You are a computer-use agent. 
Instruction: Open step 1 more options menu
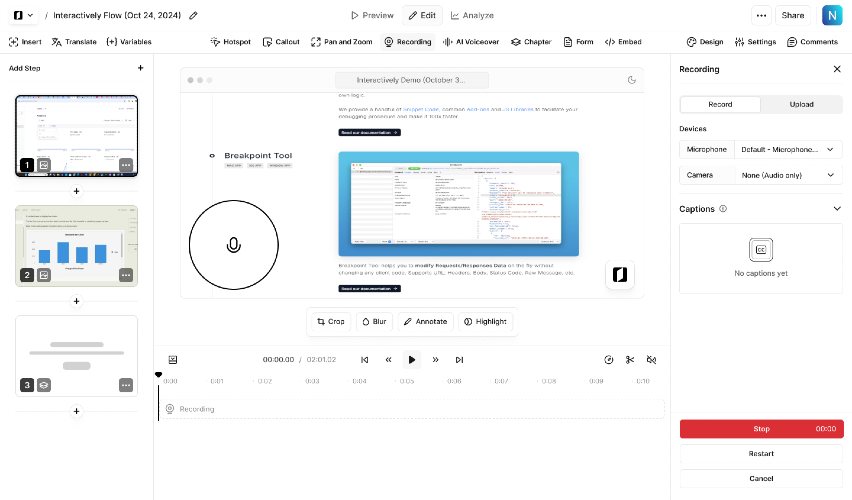coord(126,165)
